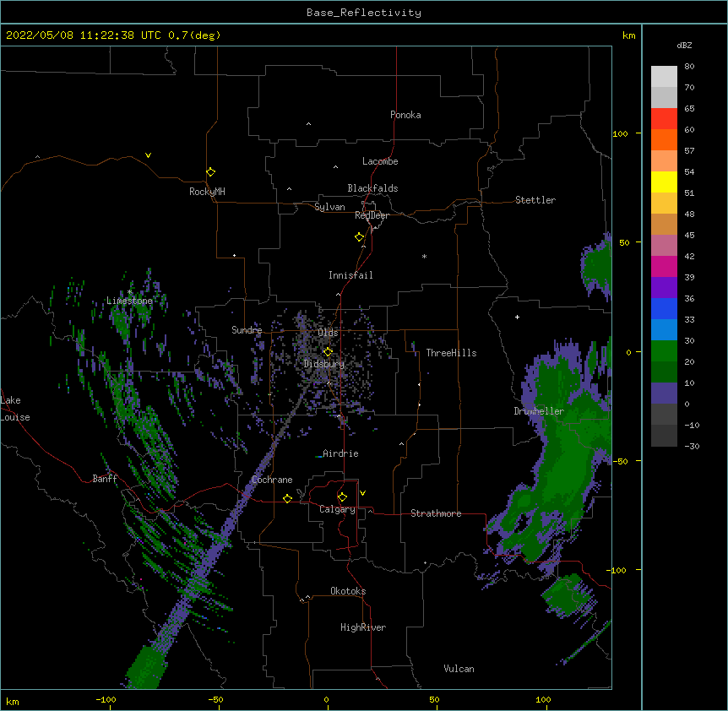Click the yellow 54 dBZ color swatch
The height and width of the screenshot is (711, 728).
[x=664, y=182]
